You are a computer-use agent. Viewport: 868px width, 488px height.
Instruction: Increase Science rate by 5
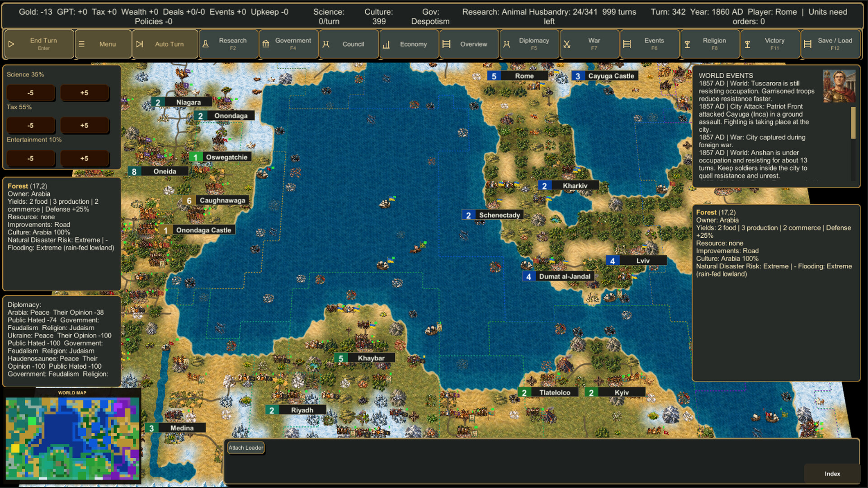[85, 93]
